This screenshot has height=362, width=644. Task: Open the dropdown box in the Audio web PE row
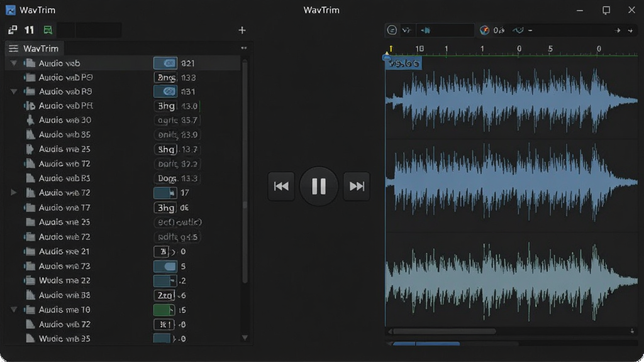(x=165, y=106)
